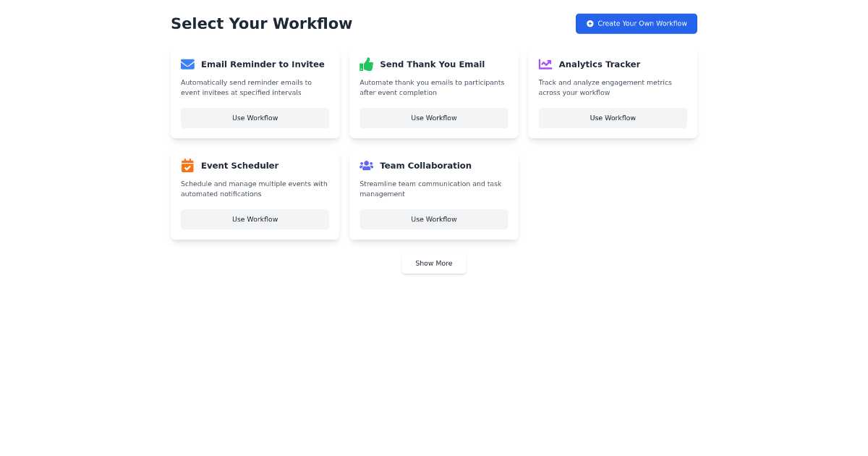
Task: Click the people icon on Team Collaboration card
Action: pos(366,165)
